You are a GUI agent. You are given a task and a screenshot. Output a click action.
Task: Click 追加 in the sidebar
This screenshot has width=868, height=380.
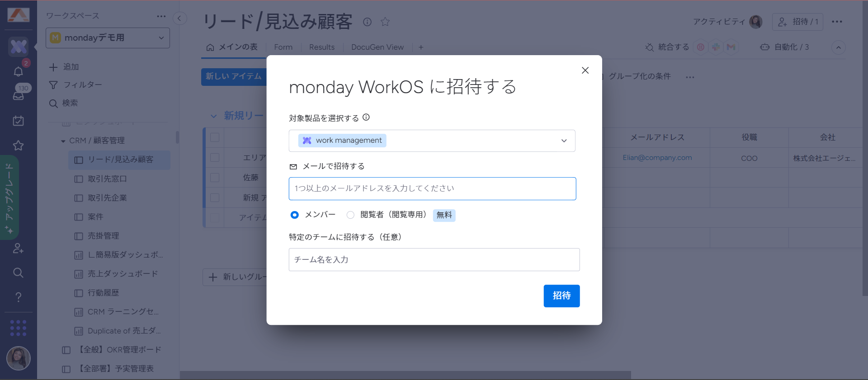point(64,67)
